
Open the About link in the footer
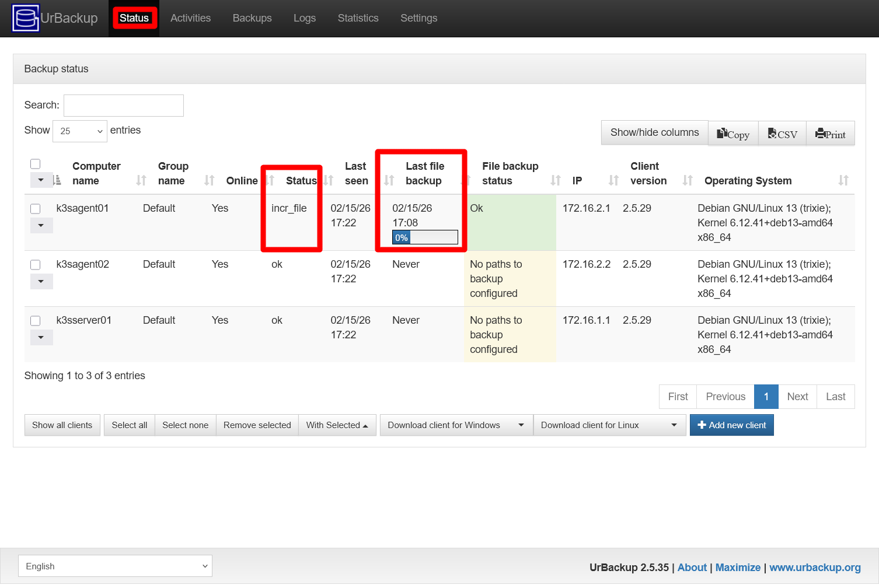[x=692, y=567]
